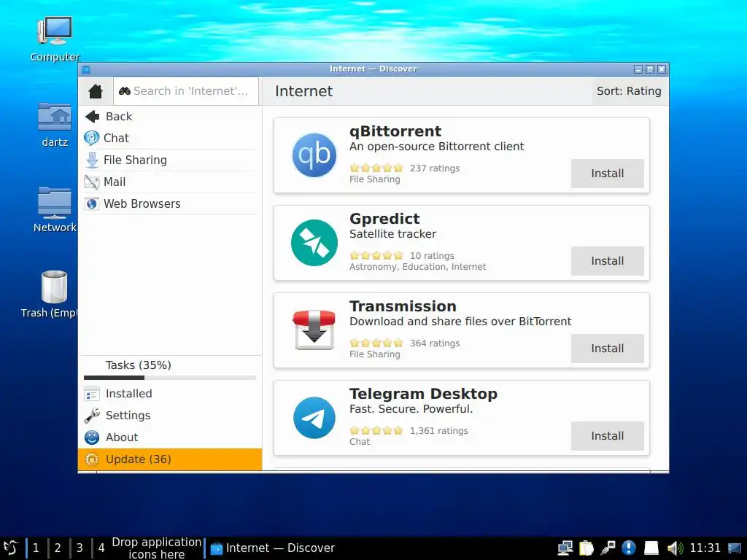Image resolution: width=747 pixels, height=560 pixels.
Task: Focus the Search in 'Internet' field
Action: pos(186,91)
